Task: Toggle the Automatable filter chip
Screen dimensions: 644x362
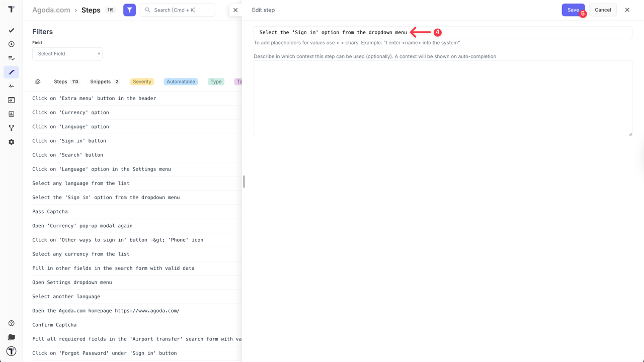Action: click(181, 81)
